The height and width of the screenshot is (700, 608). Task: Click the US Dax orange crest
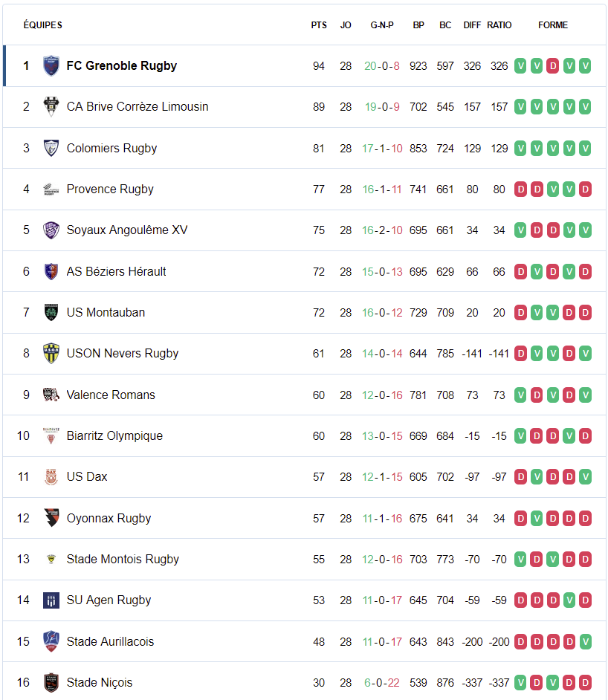coord(51,477)
